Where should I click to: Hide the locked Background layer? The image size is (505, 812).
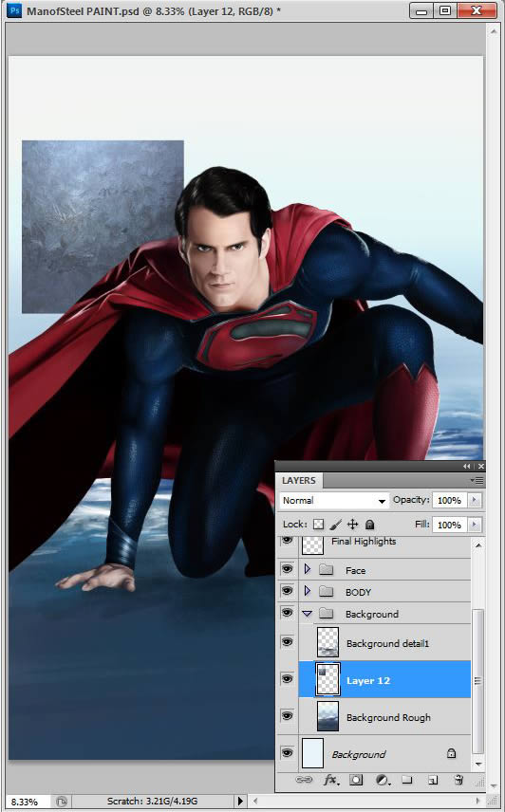(287, 752)
